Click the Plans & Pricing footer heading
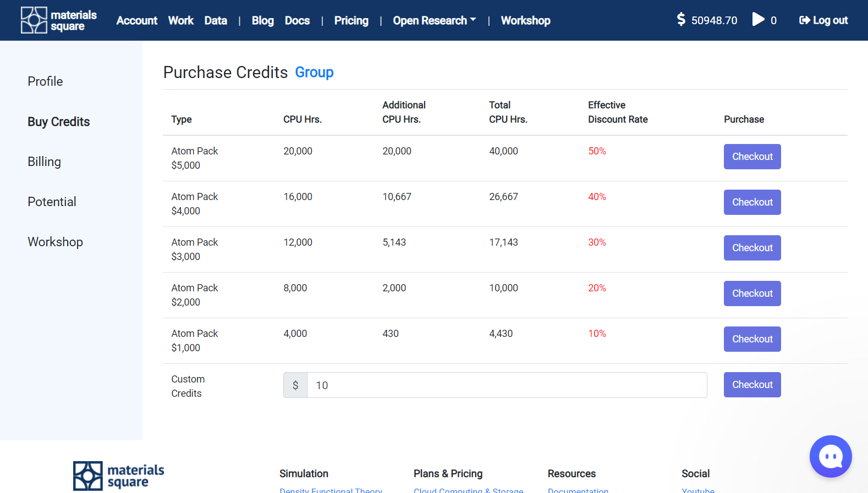Image resolution: width=868 pixels, height=493 pixels. [448, 474]
